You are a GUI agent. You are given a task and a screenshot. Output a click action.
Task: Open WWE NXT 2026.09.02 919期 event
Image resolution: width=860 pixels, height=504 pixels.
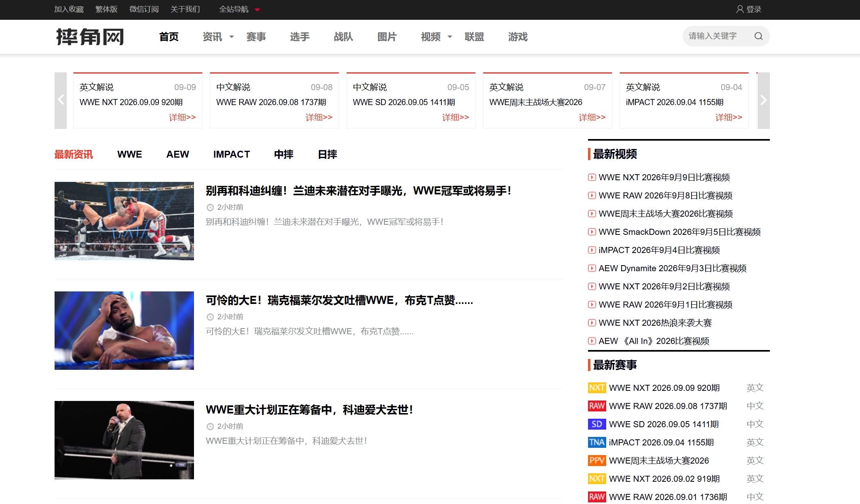tap(664, 479)
